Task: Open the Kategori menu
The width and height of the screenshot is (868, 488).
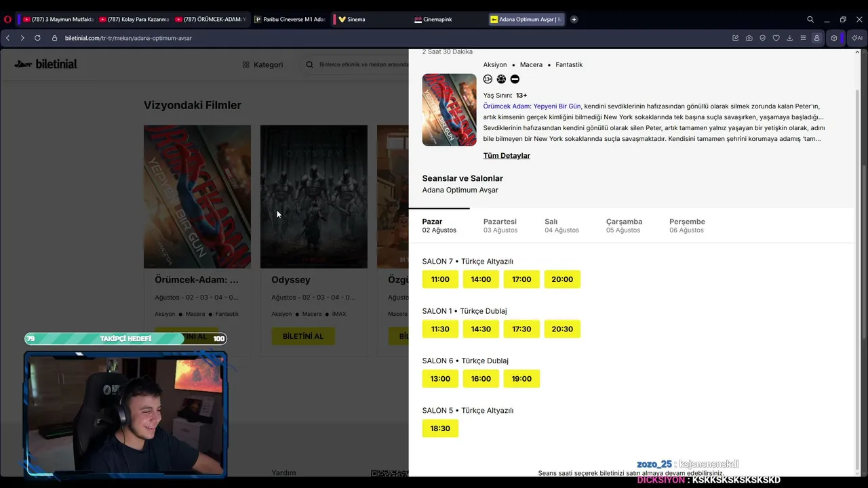Action: (263, 65)
